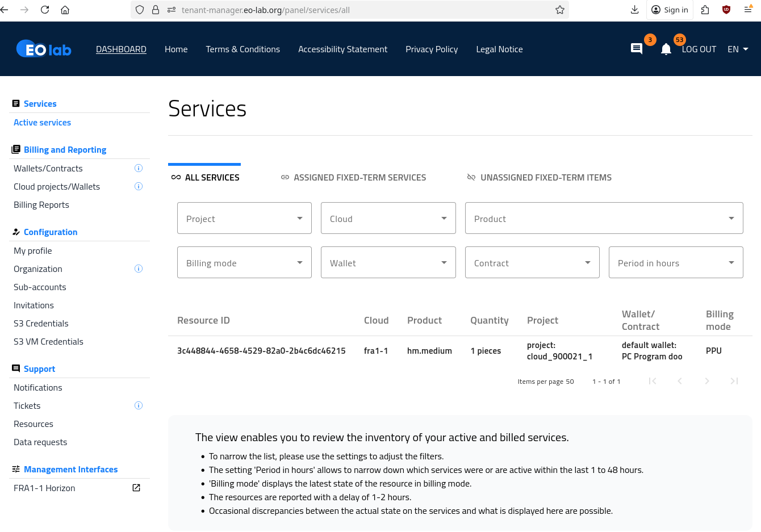Open the EN language selector
The width and height of the screenshot is (761, 532).
[737, 49]
